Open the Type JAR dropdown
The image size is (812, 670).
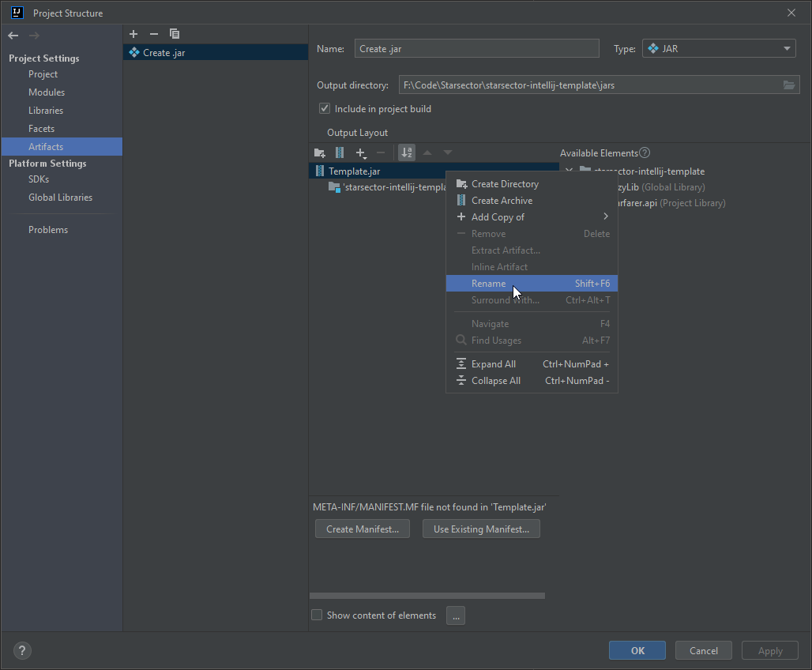(719, 49)
